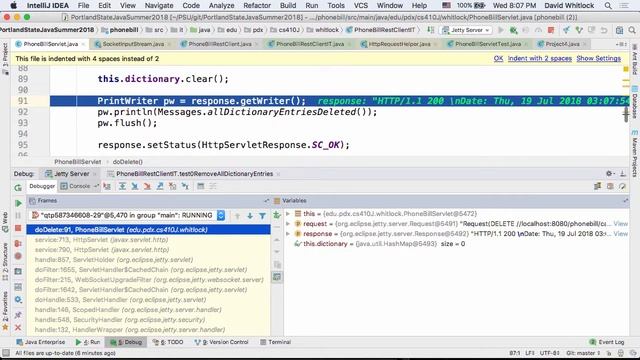Click Search Everywhere magnifier in toolbar
Screen dimensions: 640x360
(x=632, y=30)
